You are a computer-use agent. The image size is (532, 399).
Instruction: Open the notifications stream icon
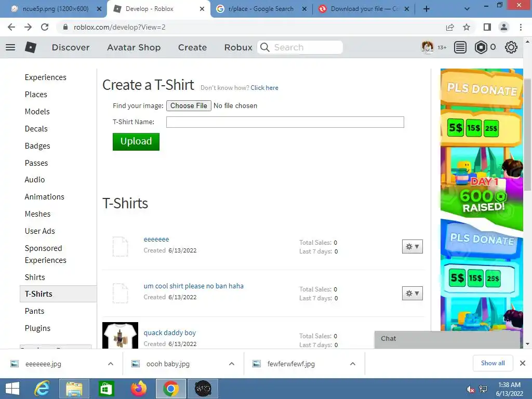(460, 47)
